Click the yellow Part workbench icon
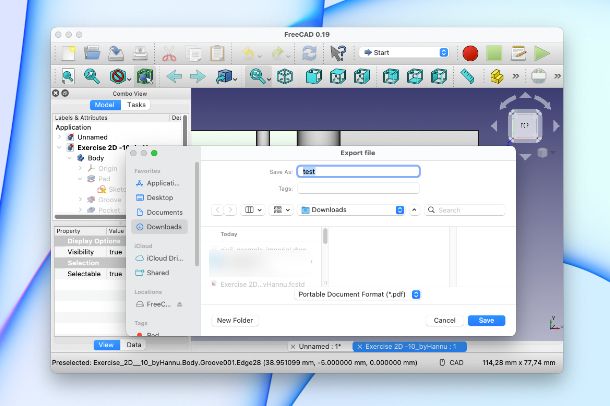 coord(497,76)
